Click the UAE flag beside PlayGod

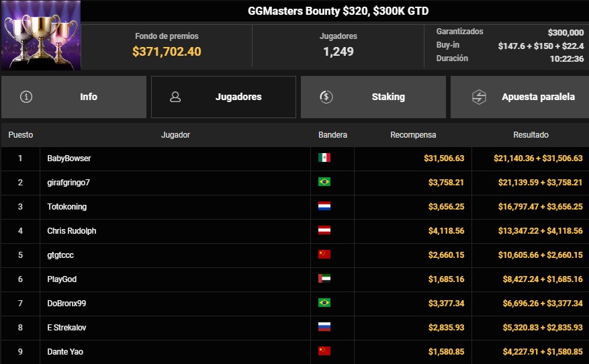(x=324, y=279)
